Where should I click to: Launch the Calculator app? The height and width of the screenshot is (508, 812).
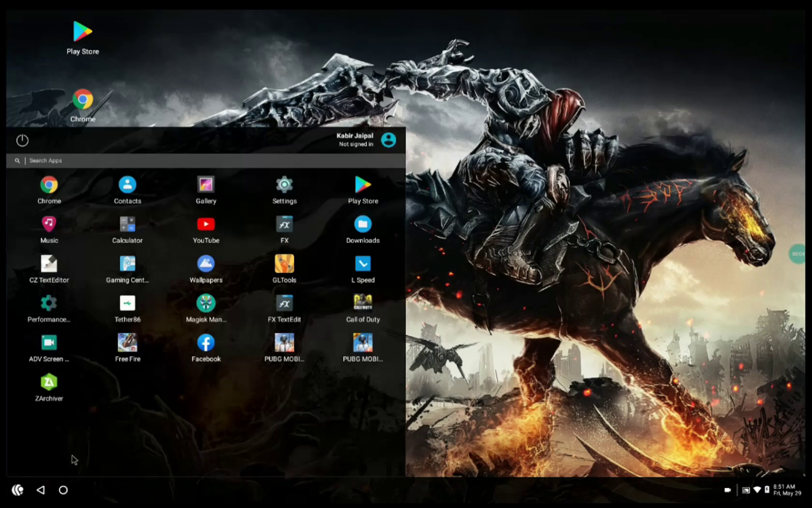point(127,230)
